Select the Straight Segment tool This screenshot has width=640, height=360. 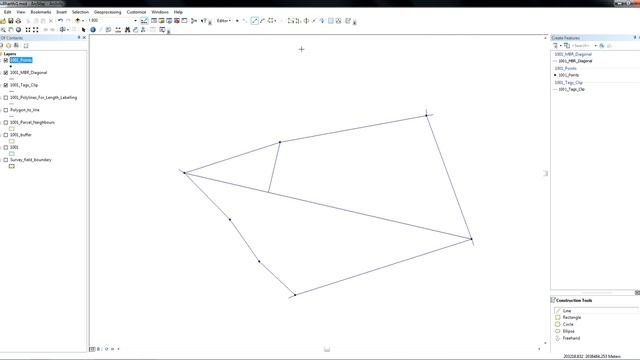254,20
